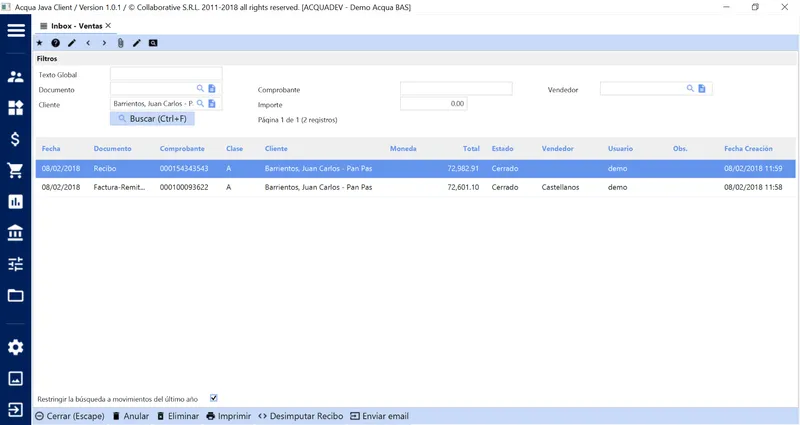Sort by Fecha column header
This screenshot has height=425, width=800.
[51, 148]
